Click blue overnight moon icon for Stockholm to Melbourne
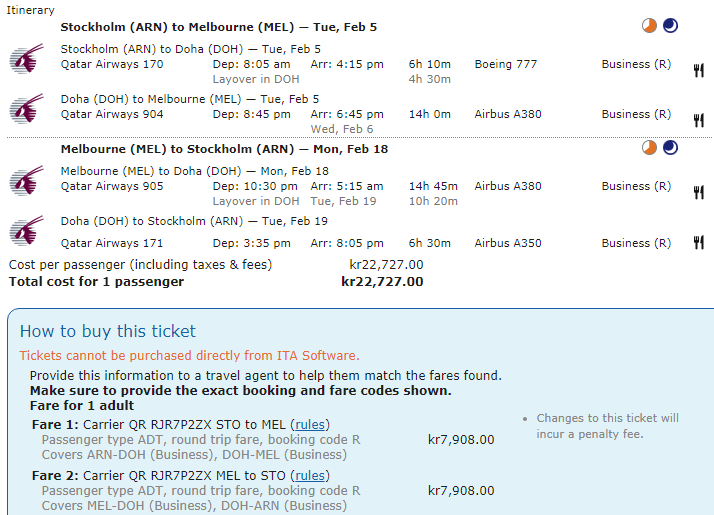Image resolution: width=714 pixels, height=515 pixels. [670, 26]
